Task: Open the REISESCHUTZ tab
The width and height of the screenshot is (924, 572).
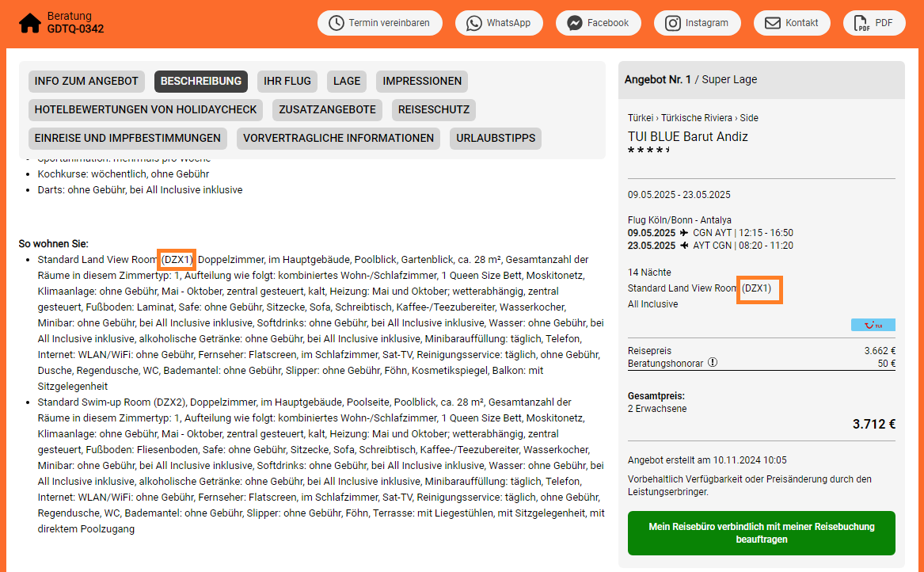Action: [434, 109]
